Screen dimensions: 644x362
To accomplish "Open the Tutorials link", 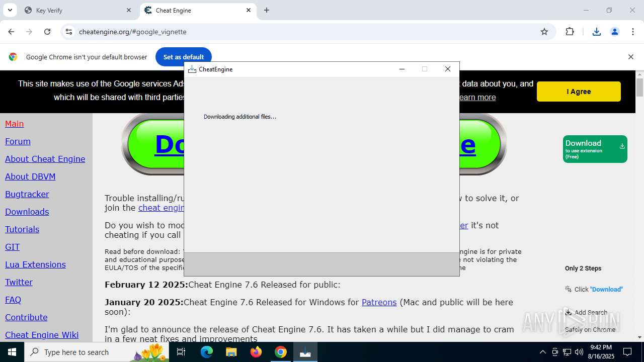I will coord(22,229).
